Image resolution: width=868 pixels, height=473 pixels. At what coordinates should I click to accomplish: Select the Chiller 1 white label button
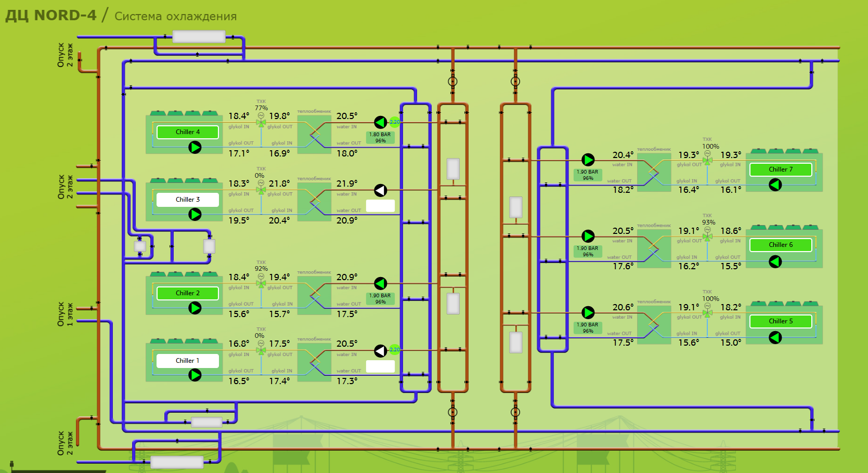[188, 361]
